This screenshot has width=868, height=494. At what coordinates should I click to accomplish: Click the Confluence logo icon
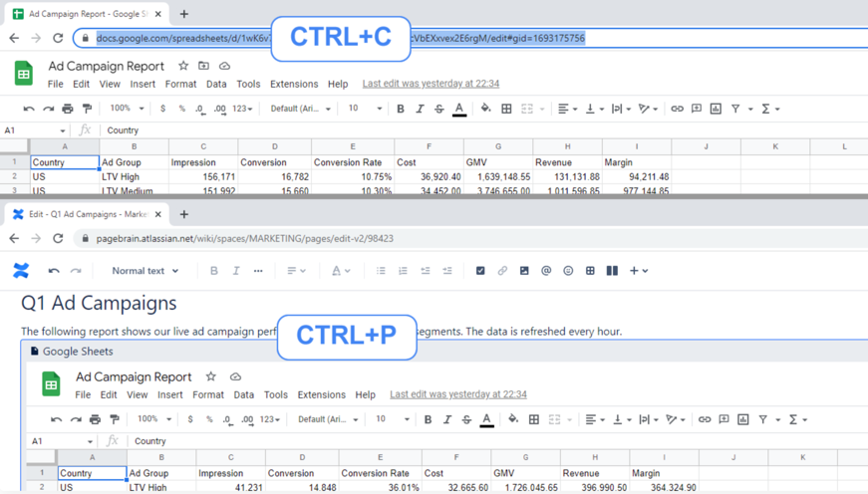(21, 271)
